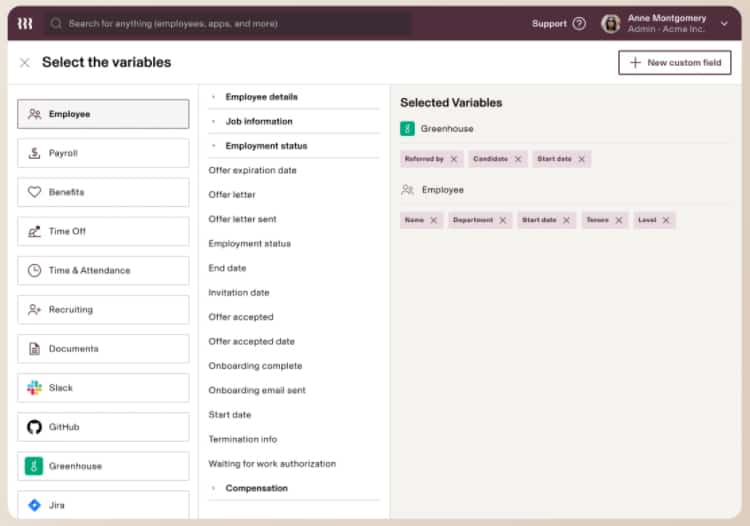Select Offer accepted date variable

click(252, 341)
